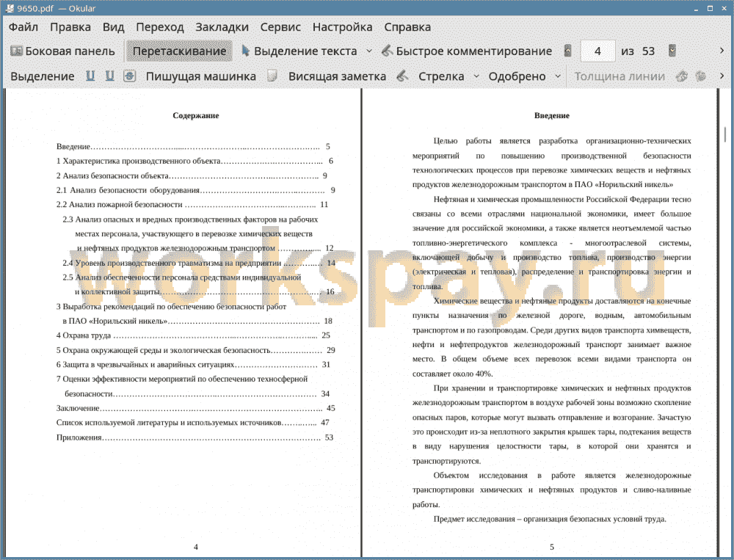The width and height of the screenshot is (734, 560).
Task: Click the first greyed color icon after Толщина линии
Action: (x=682, y=76)
